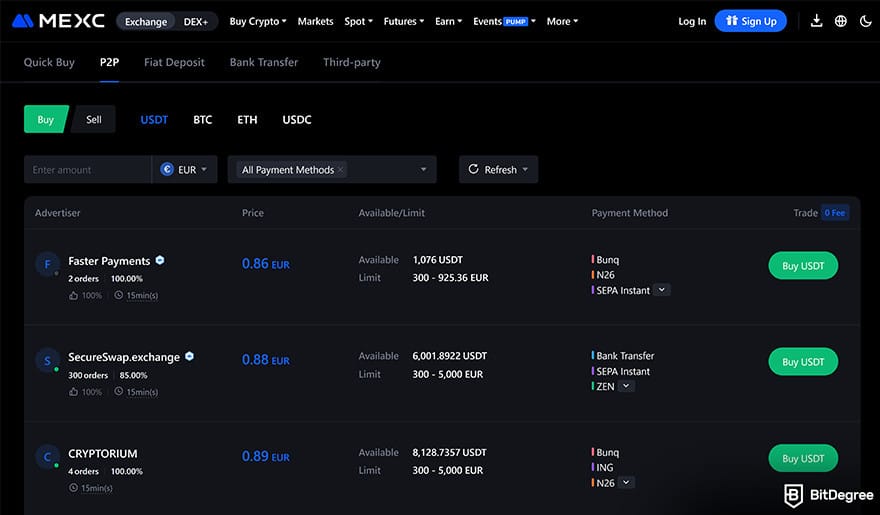
Task: Click the 0.88 EUR price
Action: tap(265, 360)
